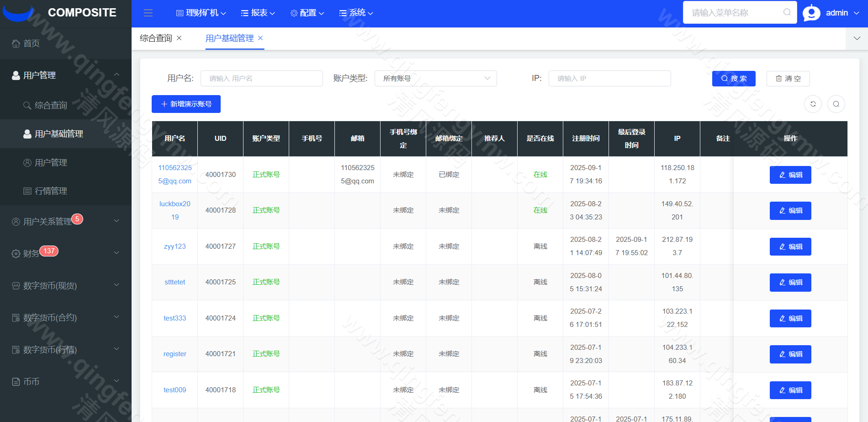The height and width of the screenshot is (422, 868).
Task: Select the 用户基础管理 sidebar icon
Action: pyautogui.click(x=26, y=134)
